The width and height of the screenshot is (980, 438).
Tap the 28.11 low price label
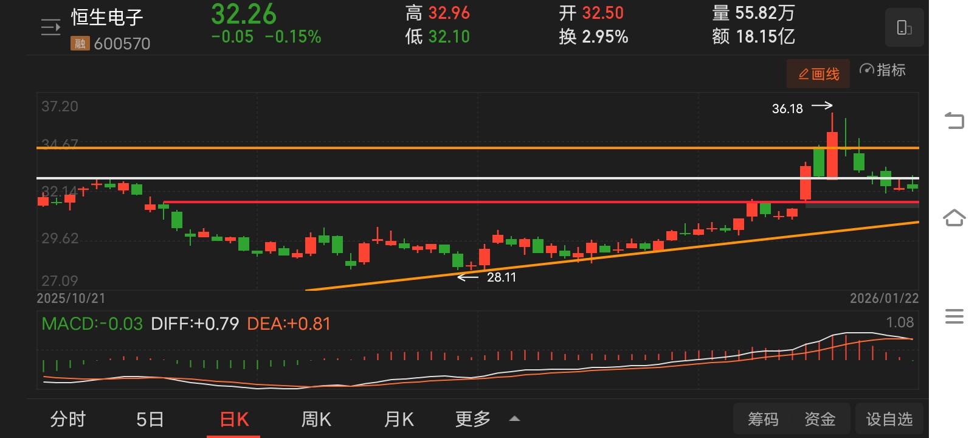pos(502,277)
